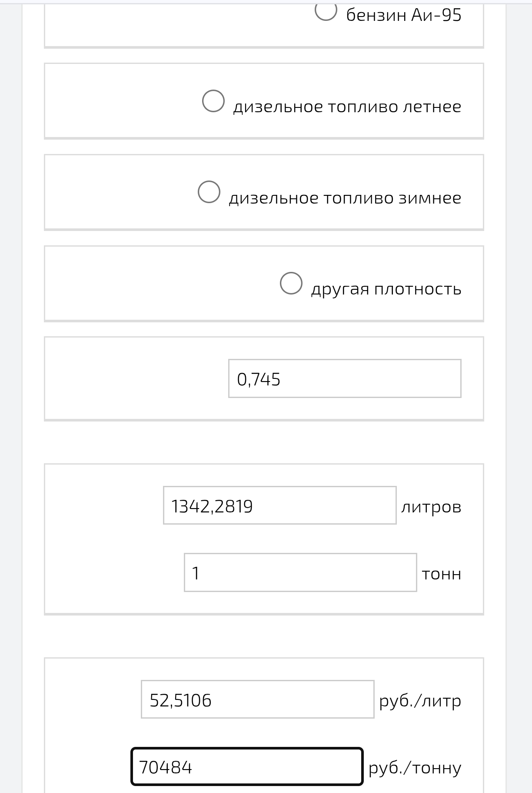Screen dimensions: 532x793
Task: Focus the liters field with 1342,2819
Action: click(279, 505)
